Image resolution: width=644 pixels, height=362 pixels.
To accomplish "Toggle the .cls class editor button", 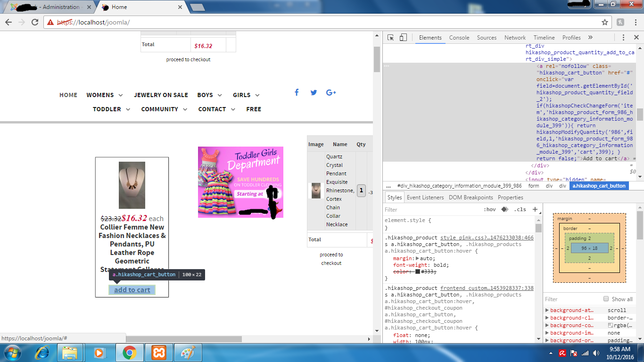I will [x=520, y=209].
